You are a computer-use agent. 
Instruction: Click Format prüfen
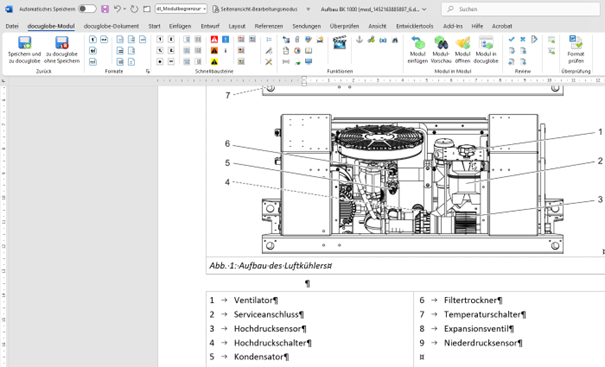[x=576, y=50]
